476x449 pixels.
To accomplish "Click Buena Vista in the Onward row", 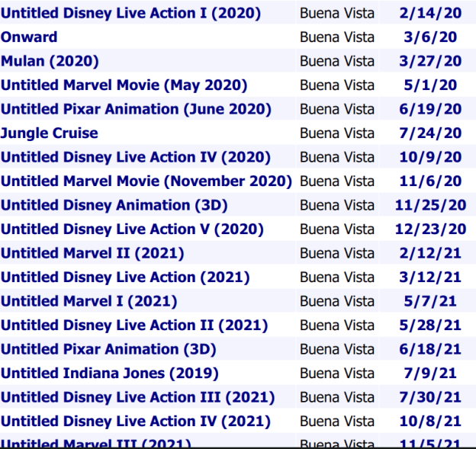I will pyautogui.click(x=337, y=37).
